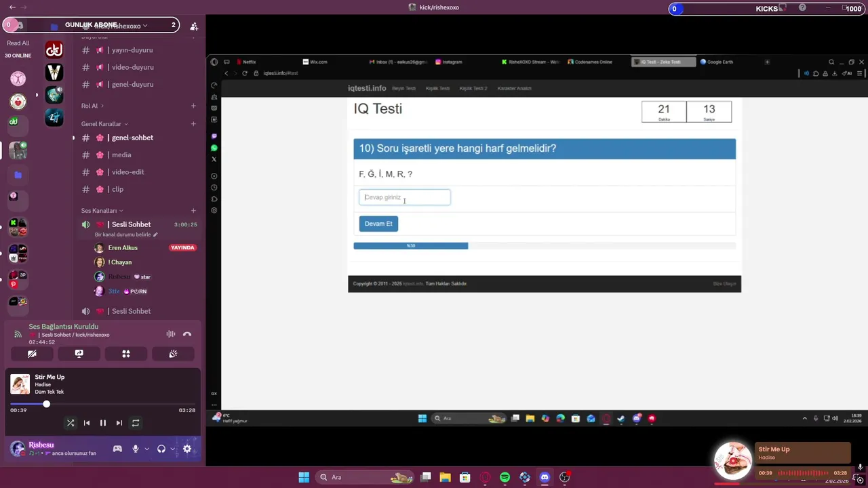
Task: Disconnect from voice with the hang-up icon
Action: coord(187,334)
